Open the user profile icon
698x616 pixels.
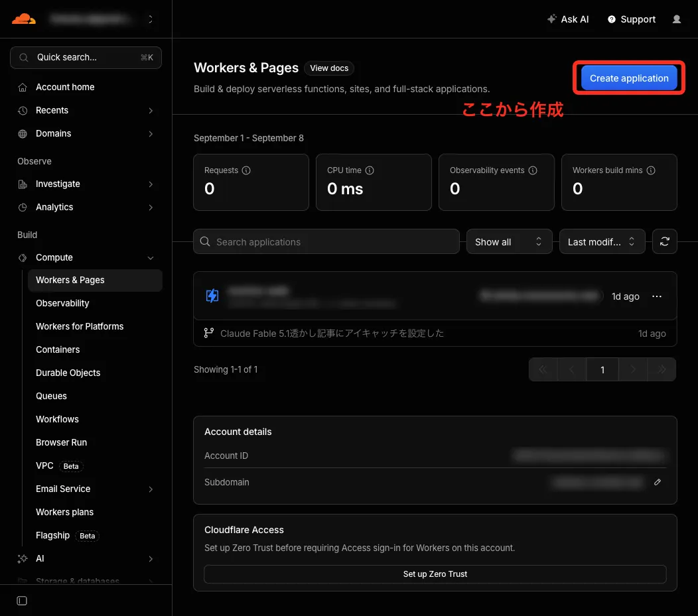pyautogui.click(x=676, y=19)
